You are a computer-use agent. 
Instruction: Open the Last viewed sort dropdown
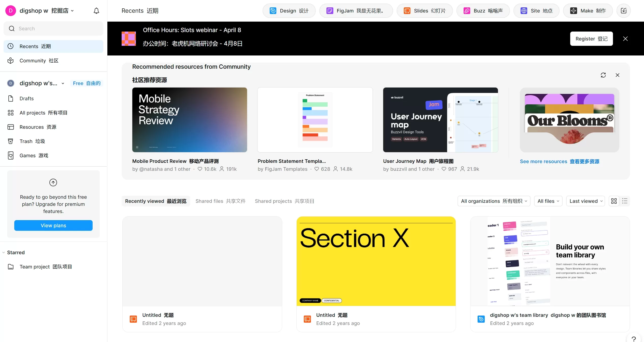click(x=585, y=201)
